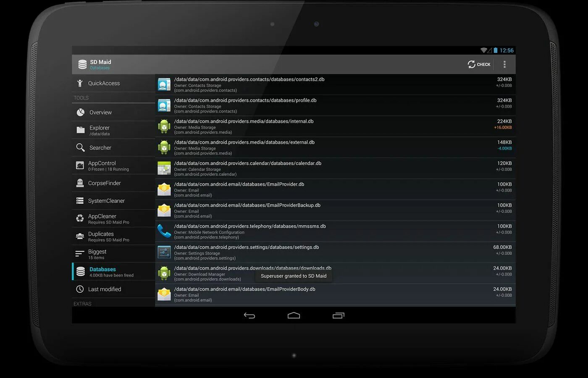588x378 pixels.
Task: Tap the Android icon for downloads.db
Action: 164,273
